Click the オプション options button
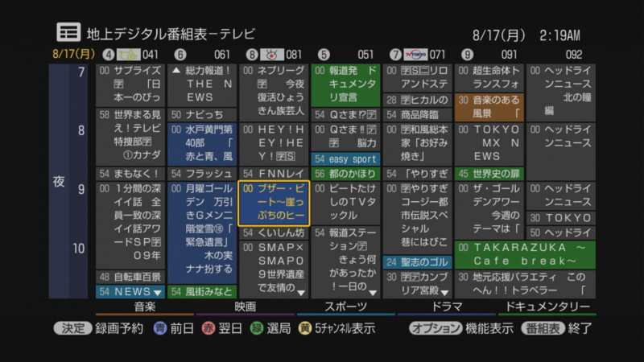The width and height of the screenshot is (644, 362). (x=436, y=328)
